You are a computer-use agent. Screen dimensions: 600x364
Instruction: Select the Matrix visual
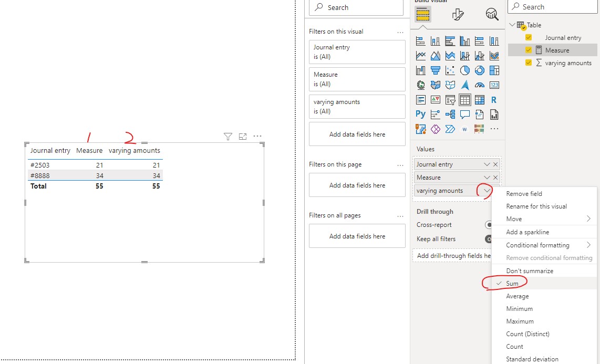pyautogui.click(x=480, y=100)
